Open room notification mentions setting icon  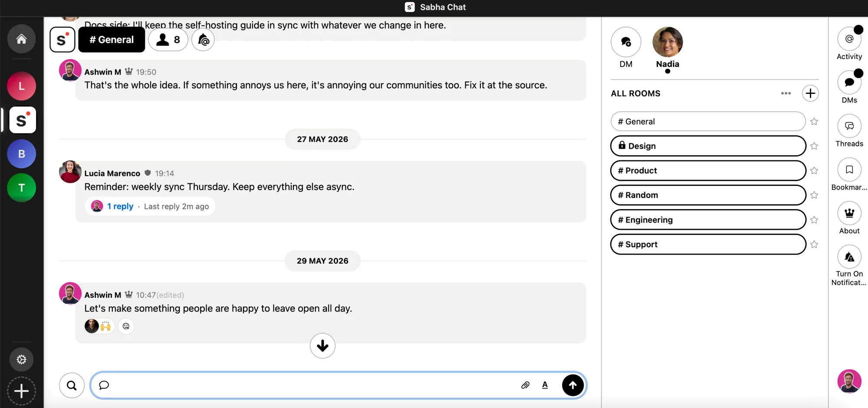(x=203, y=40)
